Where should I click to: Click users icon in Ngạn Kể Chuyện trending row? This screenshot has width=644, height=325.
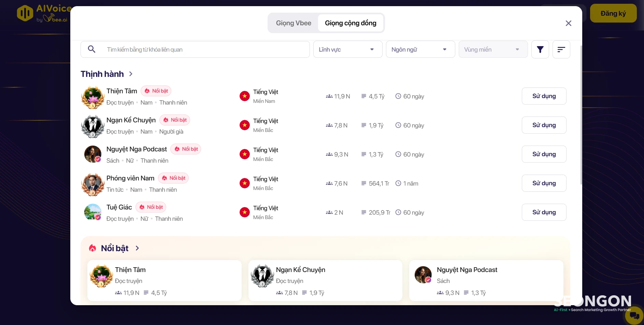pos(329,125)
